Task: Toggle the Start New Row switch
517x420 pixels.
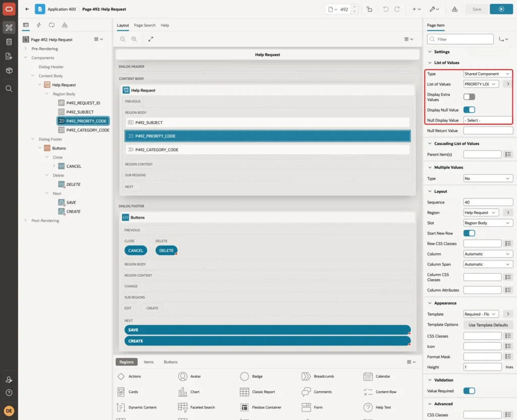Action: [469, 233]
